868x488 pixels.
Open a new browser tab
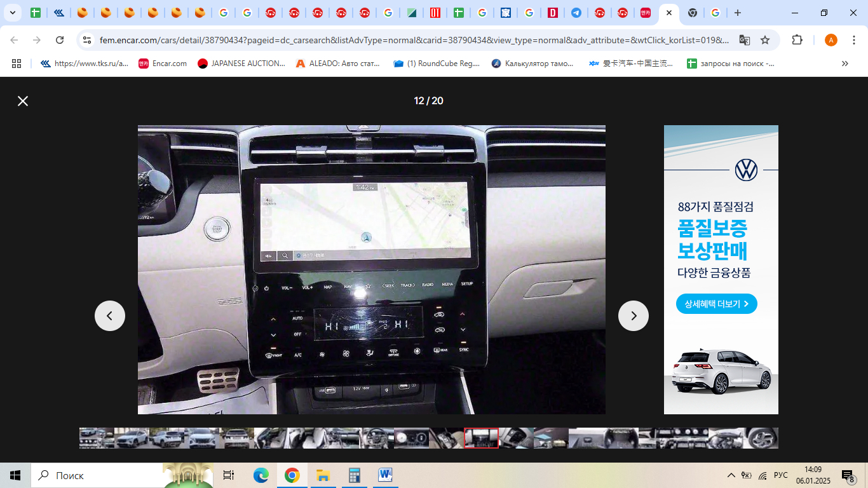pos(737,13)
